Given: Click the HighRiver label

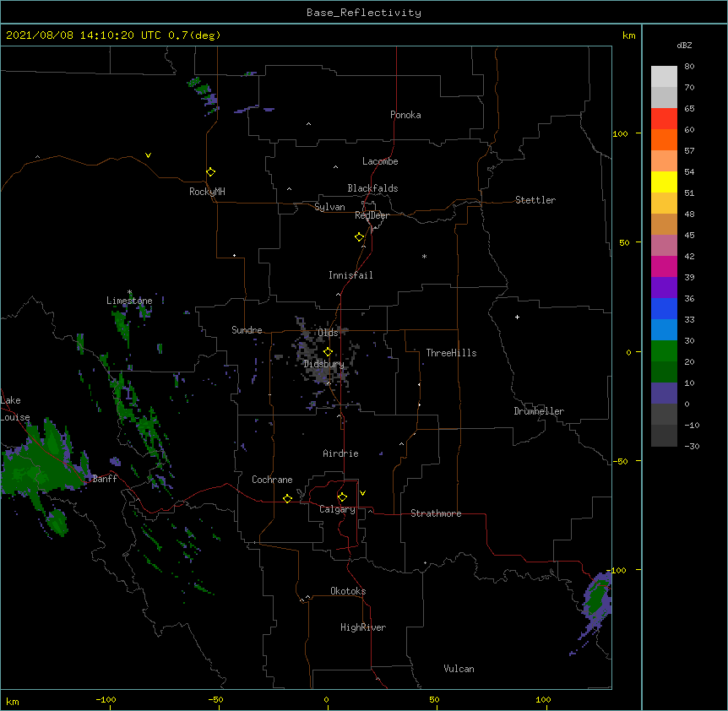Looking at the screenshot, I should [x=363, y=627].
